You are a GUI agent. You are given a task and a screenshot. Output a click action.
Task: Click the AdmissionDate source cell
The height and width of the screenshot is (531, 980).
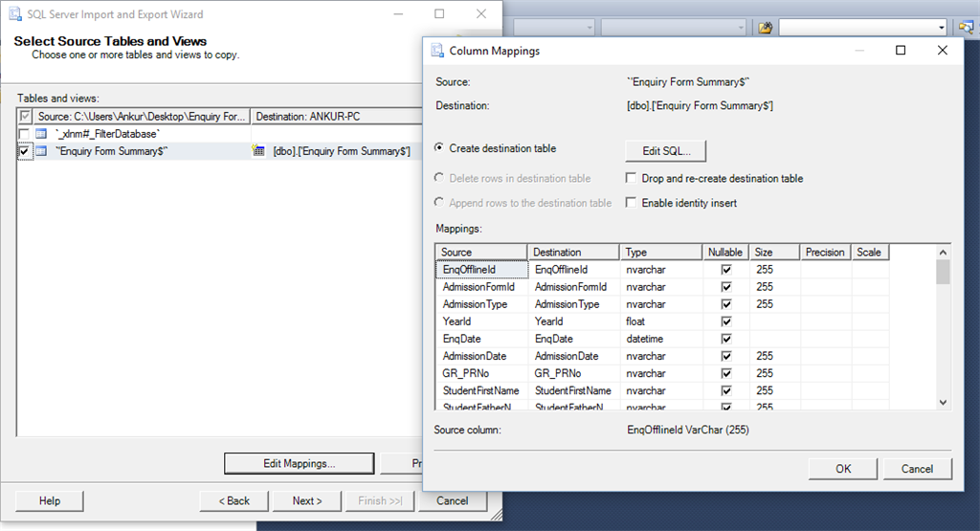point(481,356)
